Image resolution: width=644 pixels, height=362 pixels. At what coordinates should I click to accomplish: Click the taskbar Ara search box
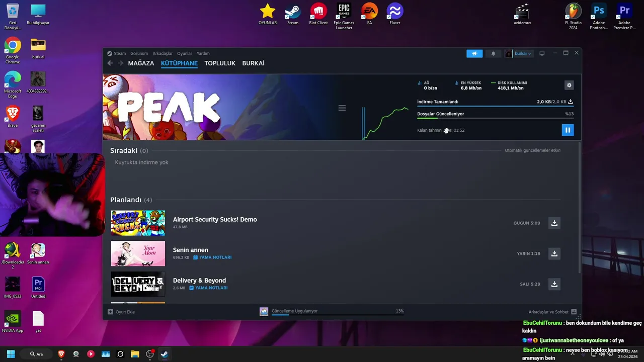36,354
